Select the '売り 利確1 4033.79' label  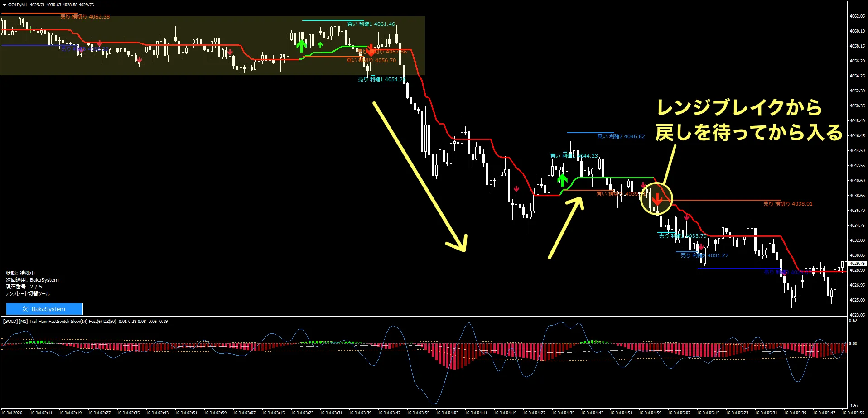coord(683,236)
